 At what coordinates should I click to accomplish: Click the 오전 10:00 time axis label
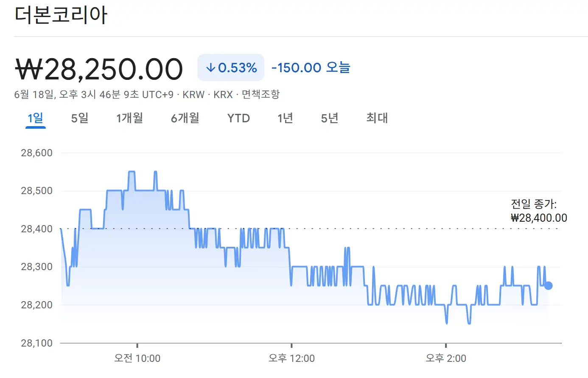pyautogui.click(x=137, y=358)
